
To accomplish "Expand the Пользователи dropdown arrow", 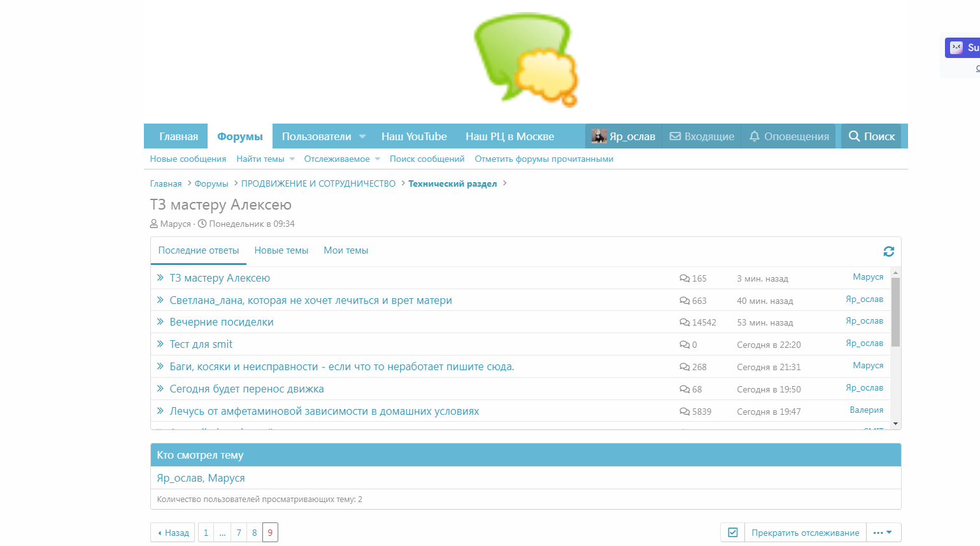I will tap(362, 136).
